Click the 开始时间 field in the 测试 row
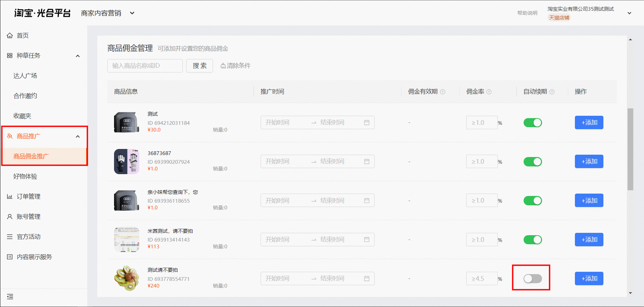 coord(285,122)
